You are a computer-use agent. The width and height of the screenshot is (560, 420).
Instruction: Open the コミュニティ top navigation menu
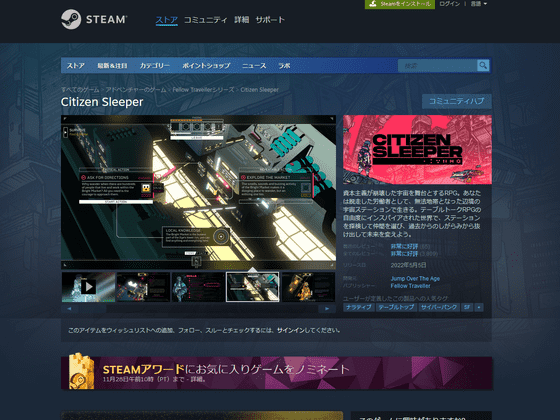tap(205, 20)
